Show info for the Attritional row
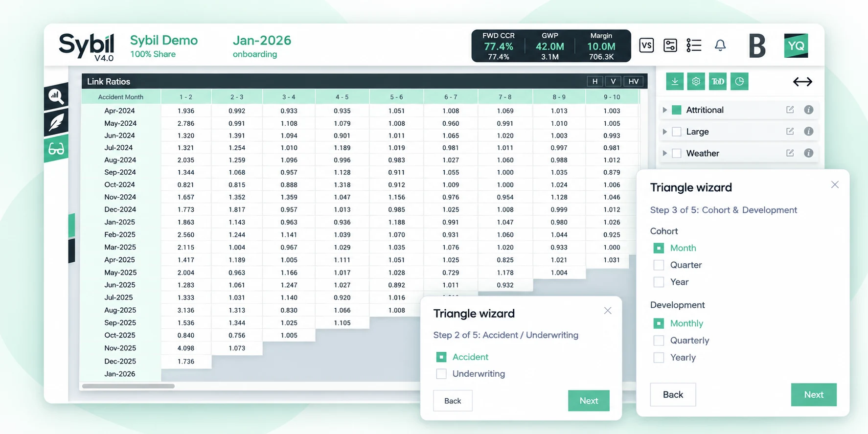 (808, 110)
